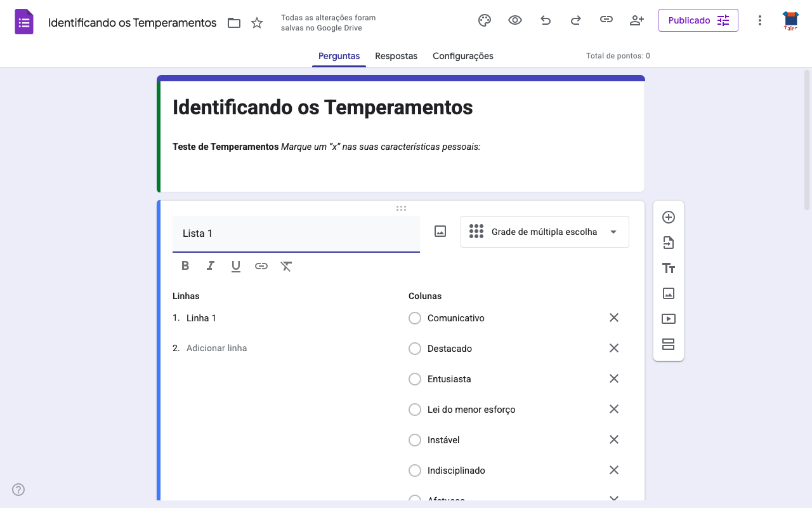Image resolution: width=812 pixels, height=508 pixels.
Task: Select the Comunicativo radio button
Action: [415, 318]
